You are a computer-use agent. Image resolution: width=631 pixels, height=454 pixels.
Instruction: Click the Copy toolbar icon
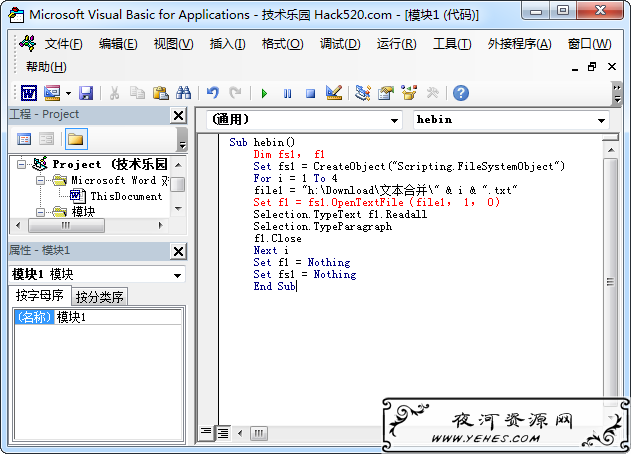[138, 93]
